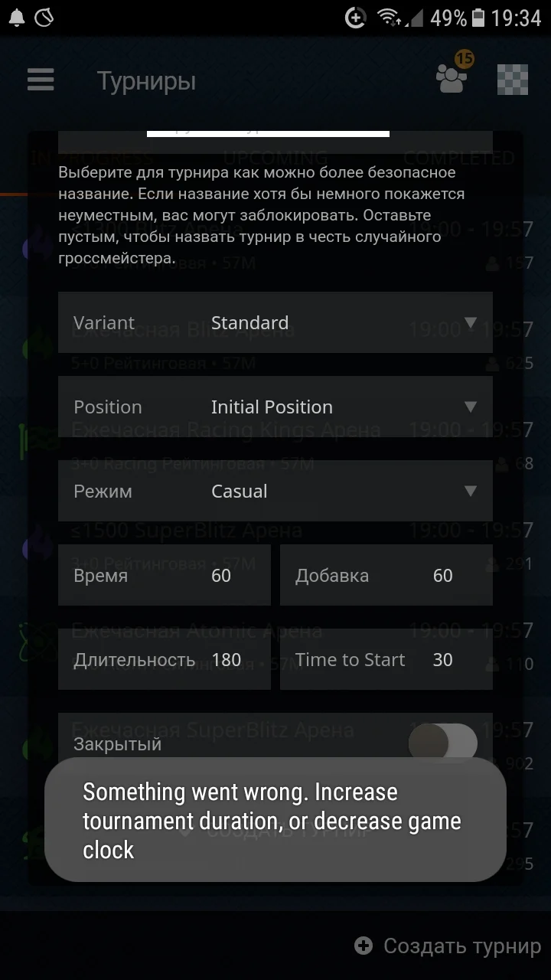Tap the Турниры page title
This screenshot has height=980, width=551.
click(146, 81)
